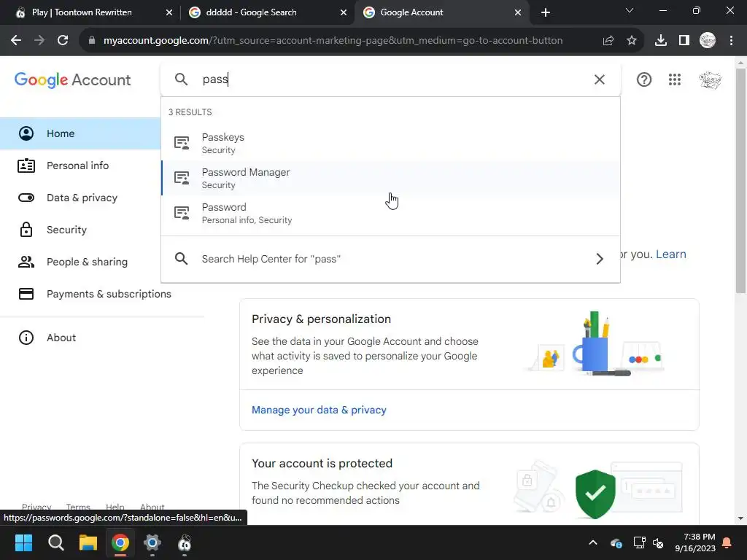Screen dimensions: 747x560
Task: Close the Google Account tab
Action: 518,12
